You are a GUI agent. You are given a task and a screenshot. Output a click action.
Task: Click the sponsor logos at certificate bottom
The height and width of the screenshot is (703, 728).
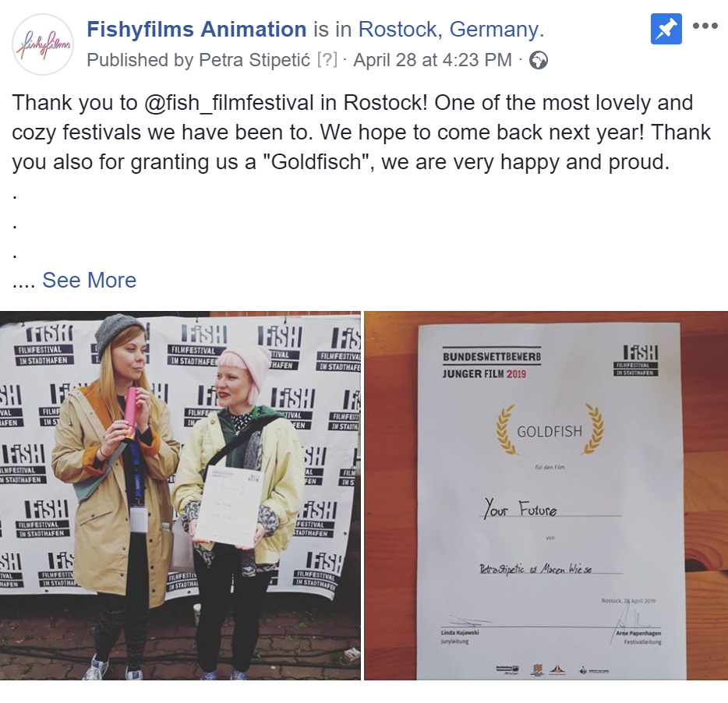pos(553,669)
